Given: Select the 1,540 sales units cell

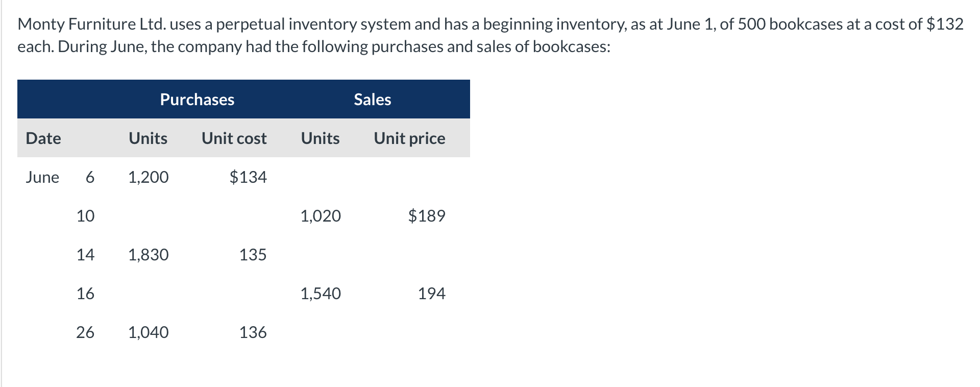Looking at the screenshot, I should [x=320, y=293].
